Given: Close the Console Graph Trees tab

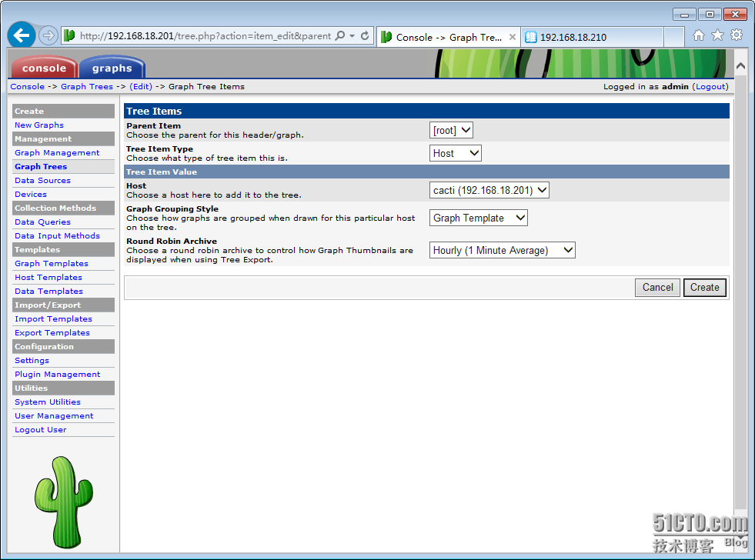Looking at the screenshot, I should pyautogui.click(x=513, y=37).
